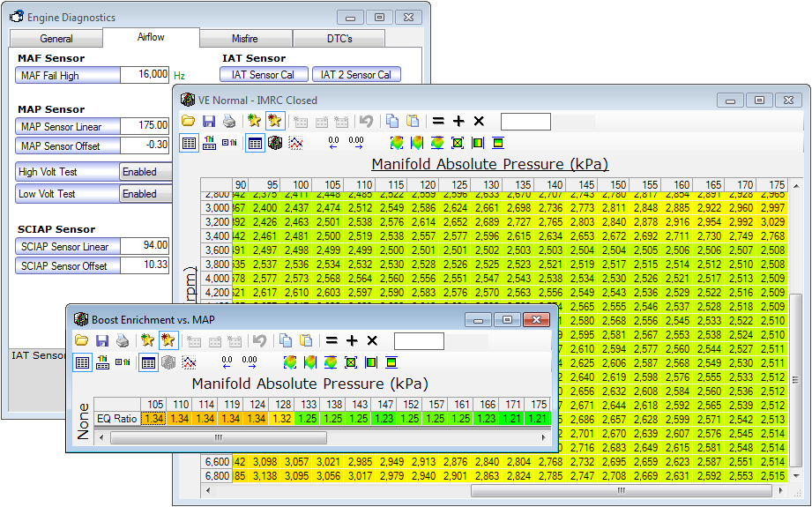Open High Volt Test Enabled dropdown
The image size is (812, 507).
pyautogui.click(x=146, y=172)
